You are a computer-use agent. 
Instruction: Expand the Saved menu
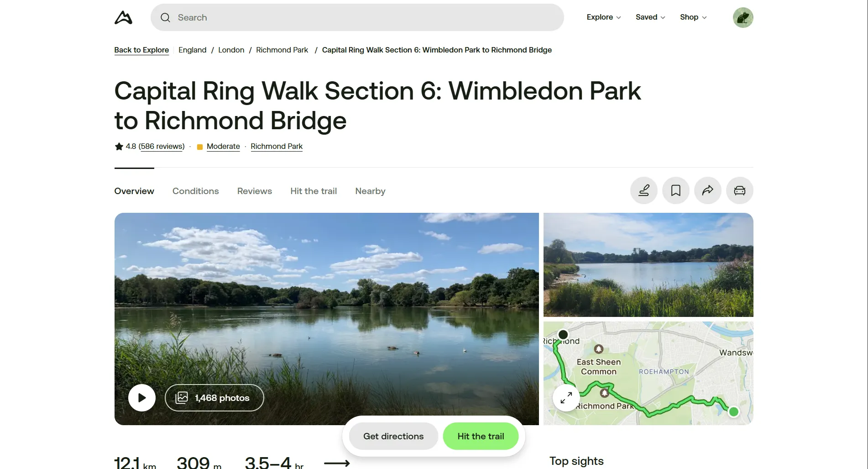click(650, 17)
